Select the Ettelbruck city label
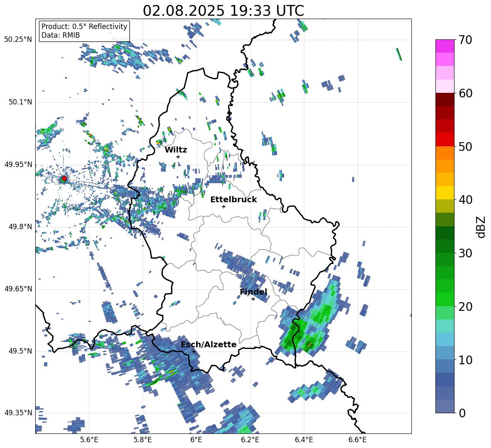The height and width of the screenshot is (448, 491). coord(233,200)
